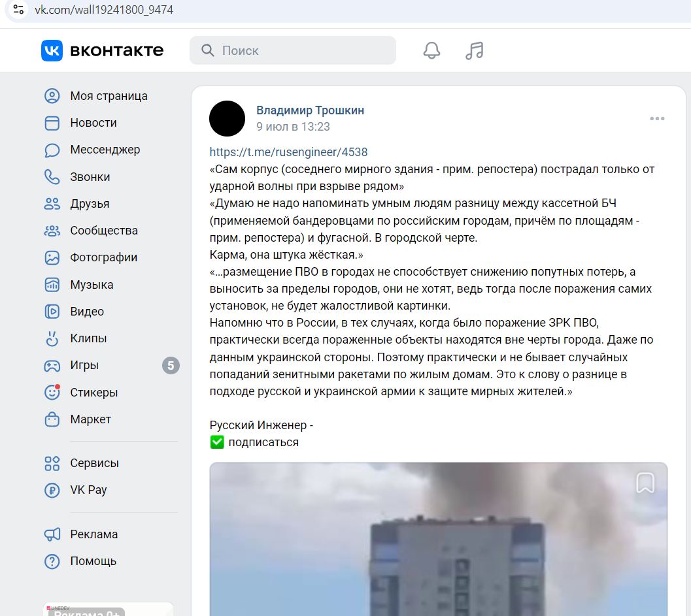This screenshot has height=616, width=691.
Task: Open Владимир Трошкин profile link
Action: pyautogui.click(x=311, y=110)
